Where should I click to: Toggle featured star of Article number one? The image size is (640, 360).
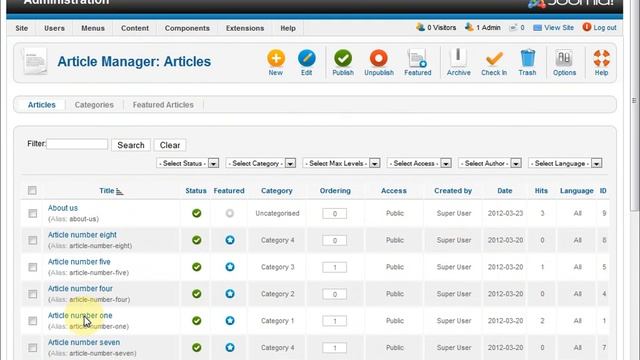tap(230, 321)
